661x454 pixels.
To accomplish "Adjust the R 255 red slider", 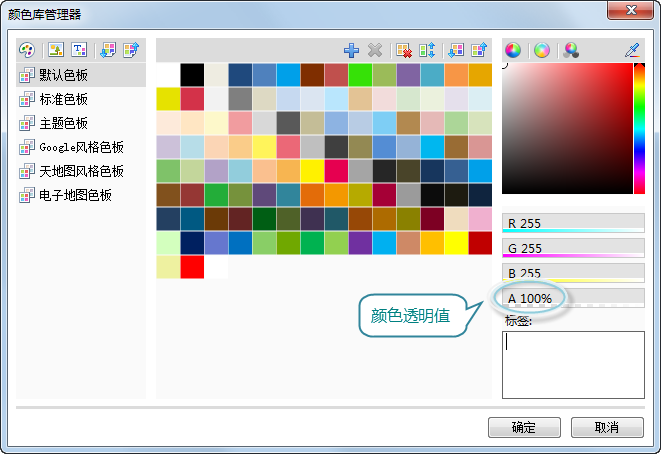I will pyautogui.click(x=573, y=223).
